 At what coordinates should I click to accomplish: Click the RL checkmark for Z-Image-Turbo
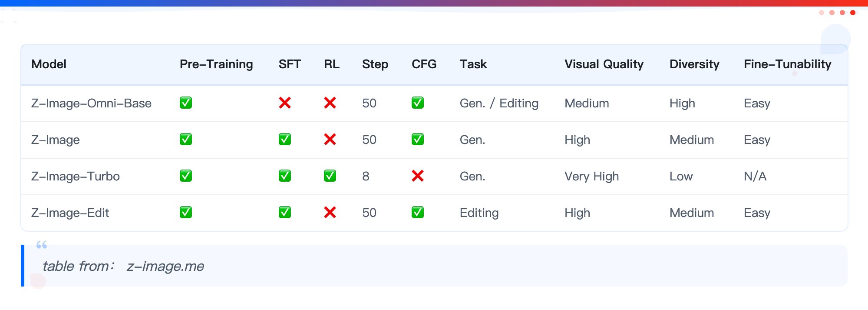coord(330,176)
